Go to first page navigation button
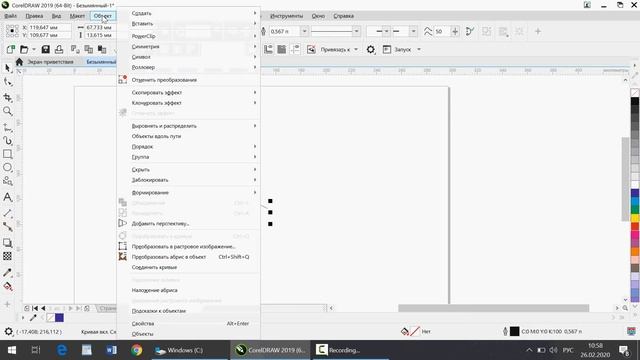 35,309
